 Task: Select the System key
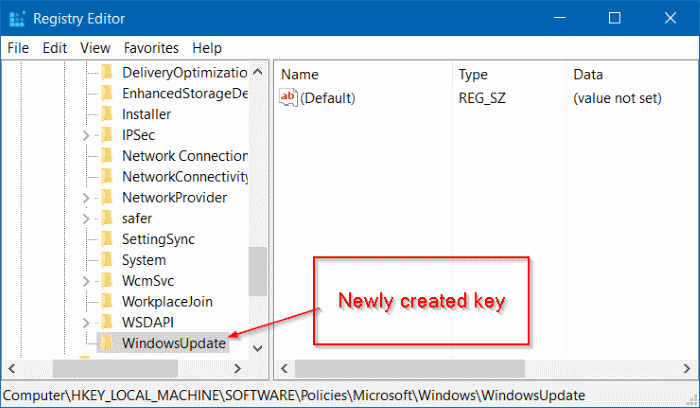pyautogui.click(x=144, y=260)
